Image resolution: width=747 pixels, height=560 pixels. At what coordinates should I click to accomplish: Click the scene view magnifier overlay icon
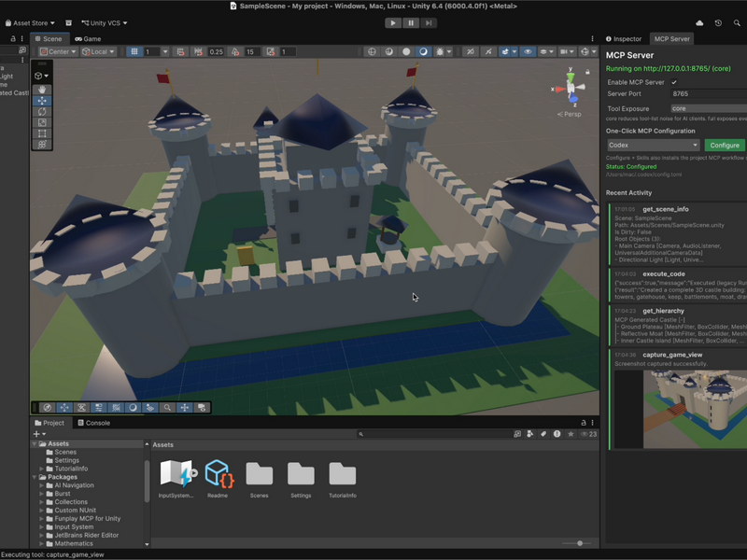click(x=167, y=407)
